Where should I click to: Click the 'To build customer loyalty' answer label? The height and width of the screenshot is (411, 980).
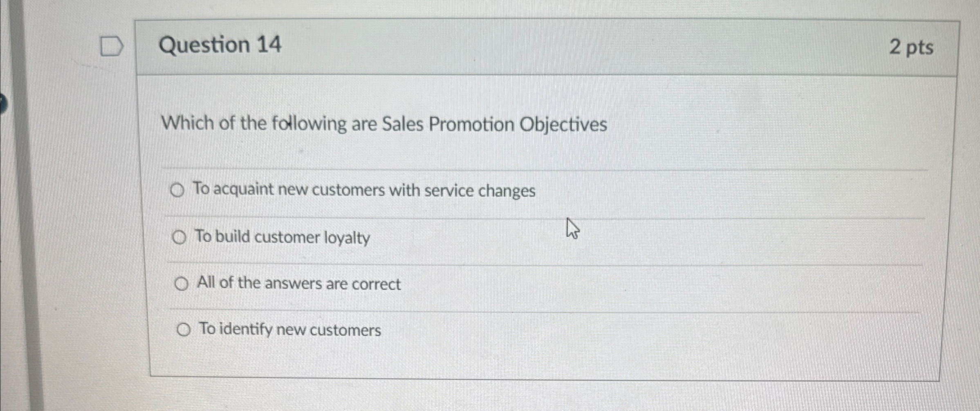(x=283, y=237)
